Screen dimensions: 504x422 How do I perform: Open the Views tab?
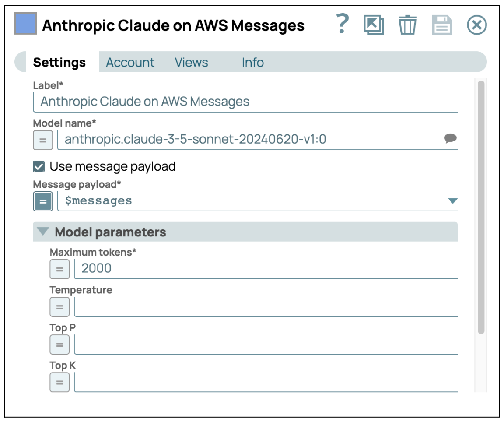pyautogui.click(x=191, y=63)
